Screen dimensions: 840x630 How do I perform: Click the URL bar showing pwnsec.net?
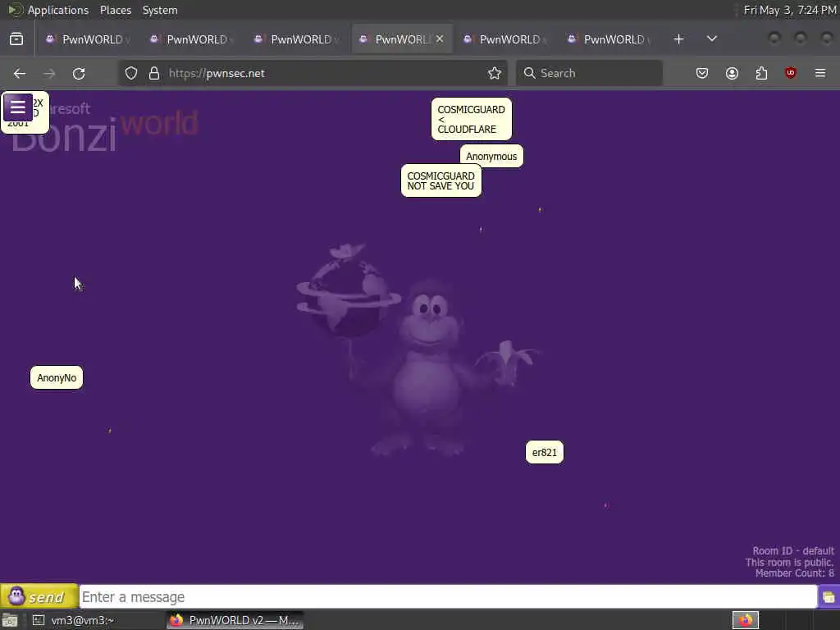[313, 73]
